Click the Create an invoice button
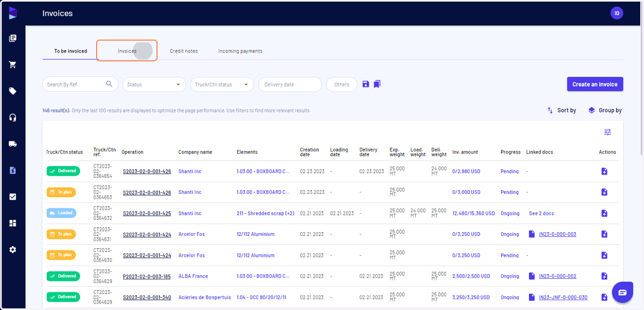Screen dimensions: 644x310 click(x=595, y=84)
